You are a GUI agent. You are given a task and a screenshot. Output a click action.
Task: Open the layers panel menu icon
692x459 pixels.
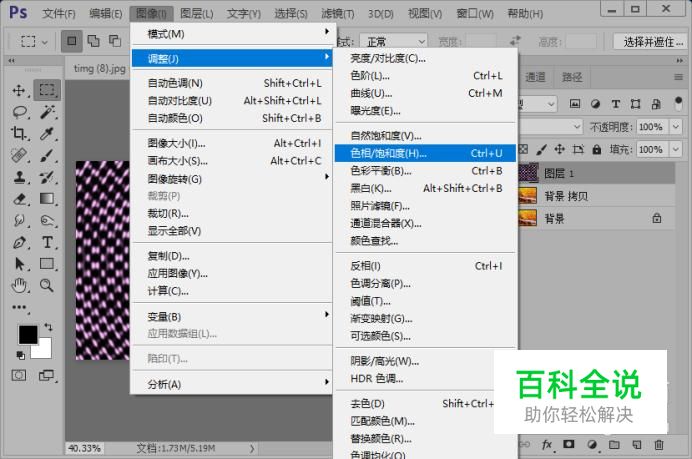(x=678, y=77)
